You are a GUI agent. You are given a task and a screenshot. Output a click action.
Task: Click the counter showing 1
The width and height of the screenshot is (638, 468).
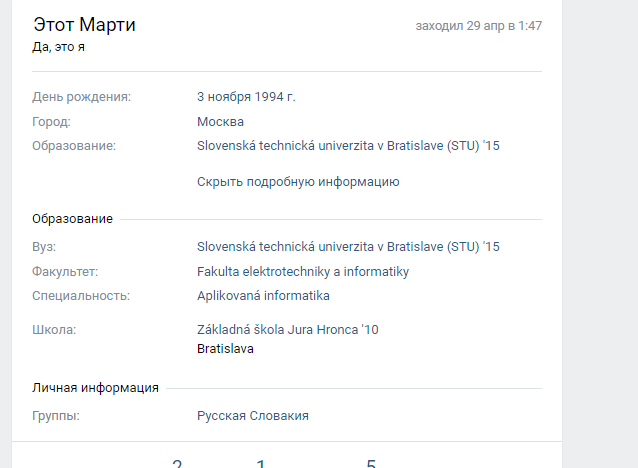[261, 464]
